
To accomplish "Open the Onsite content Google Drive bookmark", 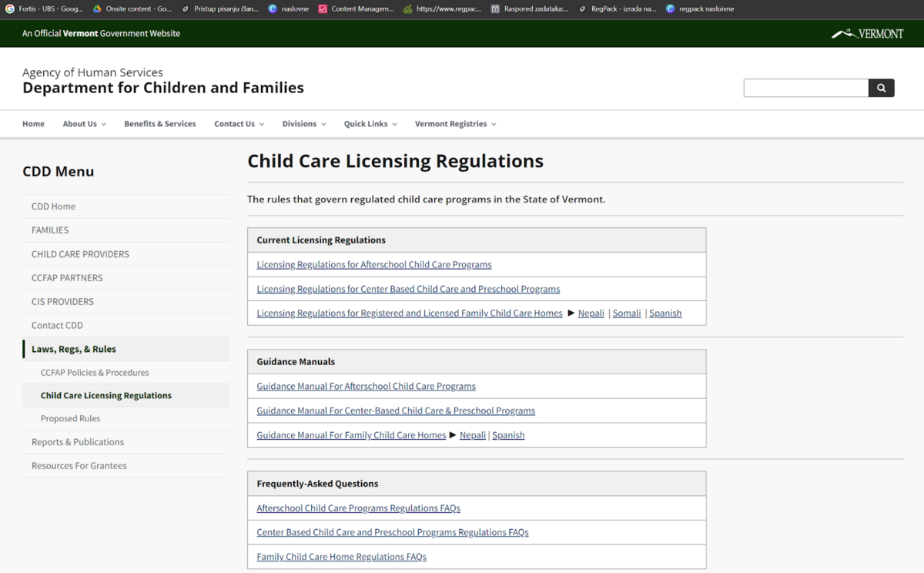I will 132,9.
